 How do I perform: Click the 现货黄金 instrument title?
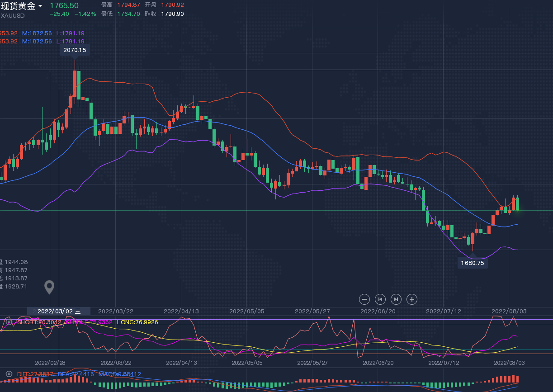pos(18,6)
